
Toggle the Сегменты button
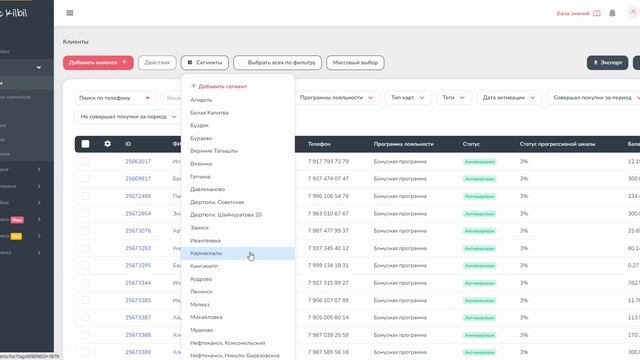point(204,62)
